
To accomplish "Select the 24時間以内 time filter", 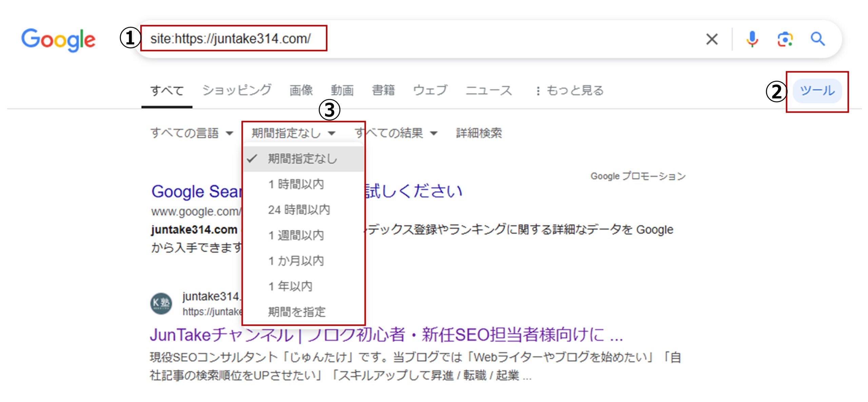I will coord(299,210).
